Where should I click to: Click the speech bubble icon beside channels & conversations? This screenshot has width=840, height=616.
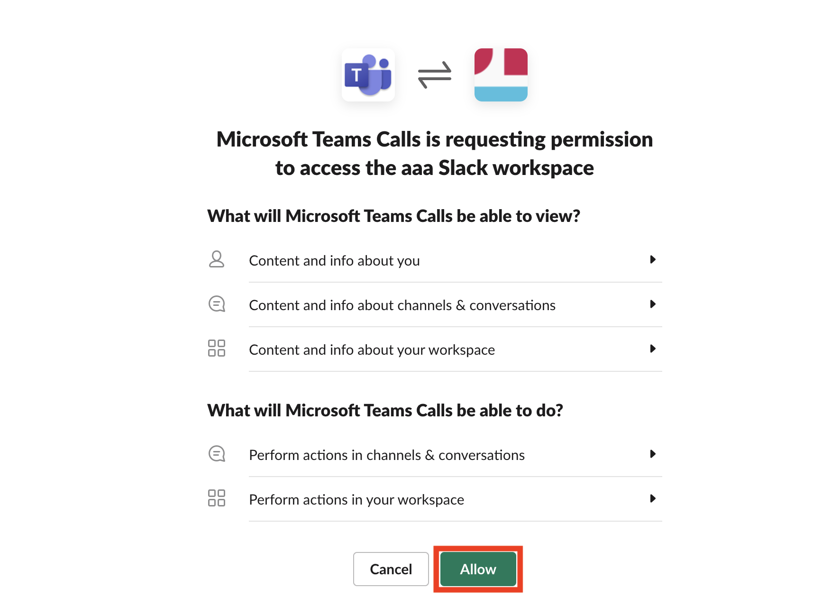click(217, 304)
